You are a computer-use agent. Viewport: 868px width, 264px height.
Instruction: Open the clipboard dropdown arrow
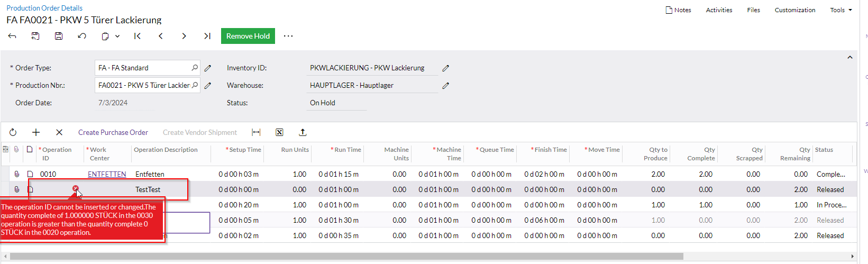[x=117, y=36]
